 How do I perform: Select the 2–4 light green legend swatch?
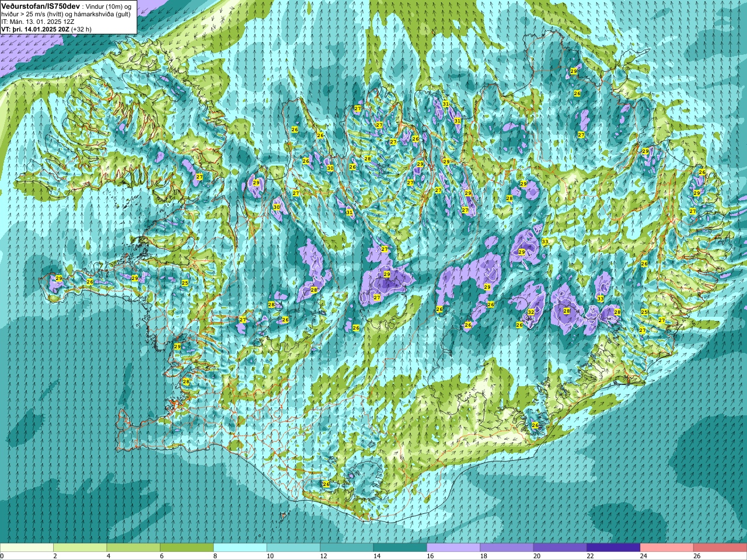click(x=81, y=548)
